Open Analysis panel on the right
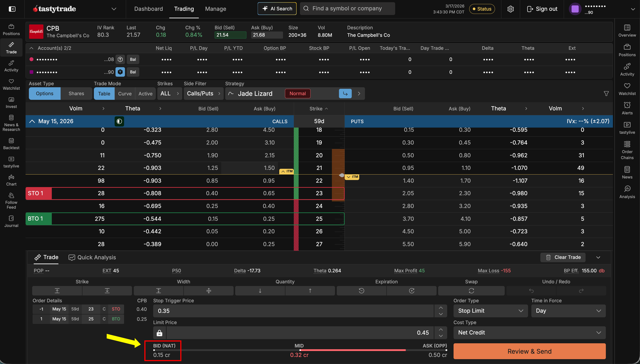The height and width of the screenshot is (364, 640). 627,192
